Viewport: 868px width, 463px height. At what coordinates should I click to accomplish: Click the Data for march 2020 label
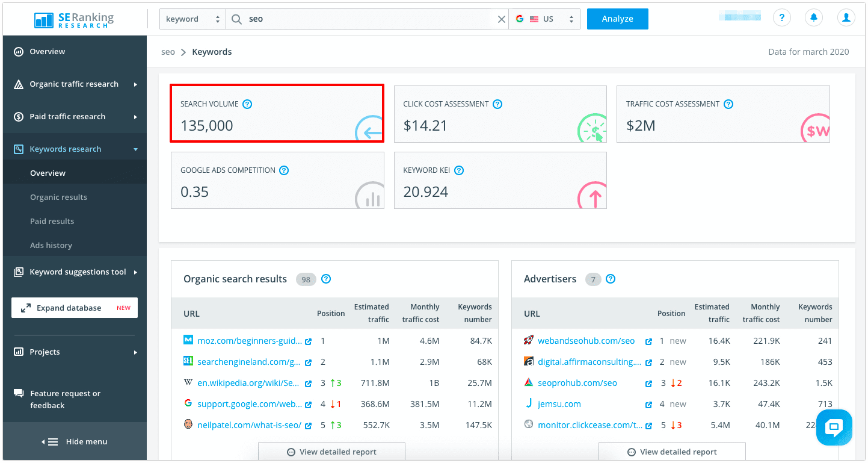pos(808,52)
